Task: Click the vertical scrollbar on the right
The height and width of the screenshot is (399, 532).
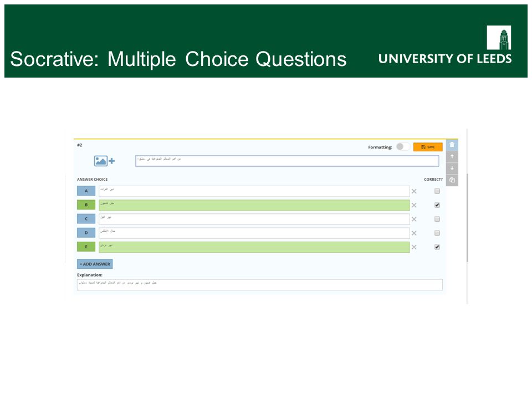Action: coord(467,218)
